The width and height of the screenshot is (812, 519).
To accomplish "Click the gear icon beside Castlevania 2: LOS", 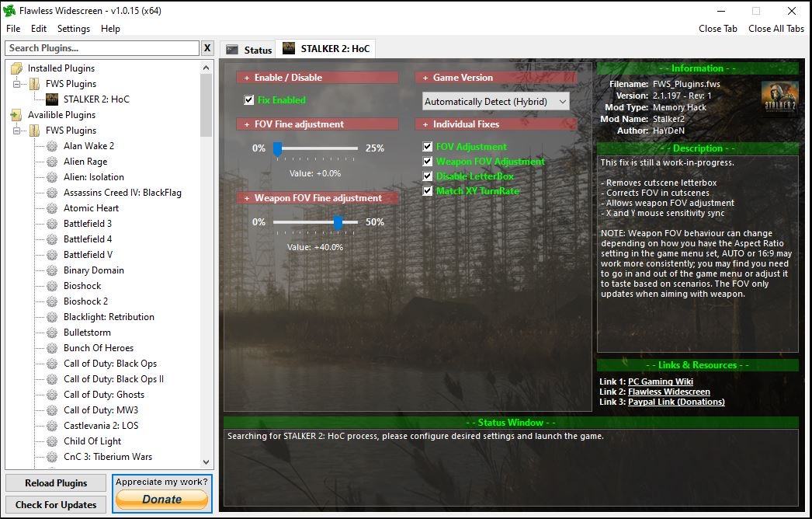I will coord(52,426).
